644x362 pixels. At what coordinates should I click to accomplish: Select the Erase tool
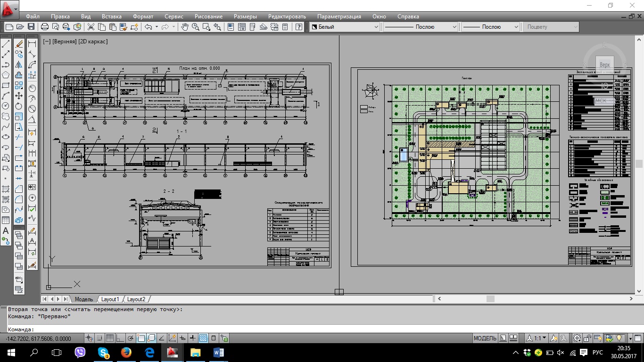[19, 44]
